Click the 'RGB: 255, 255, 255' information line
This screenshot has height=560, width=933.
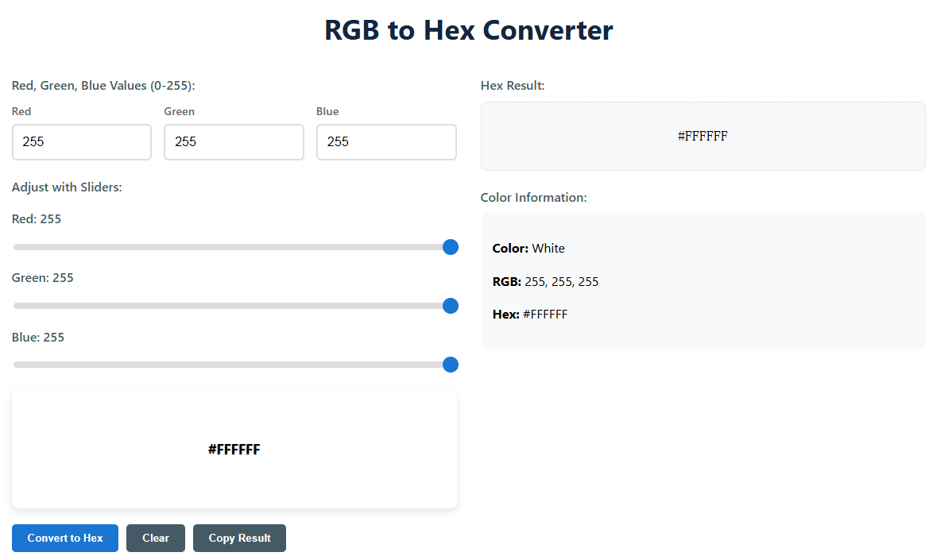[545, 282]
